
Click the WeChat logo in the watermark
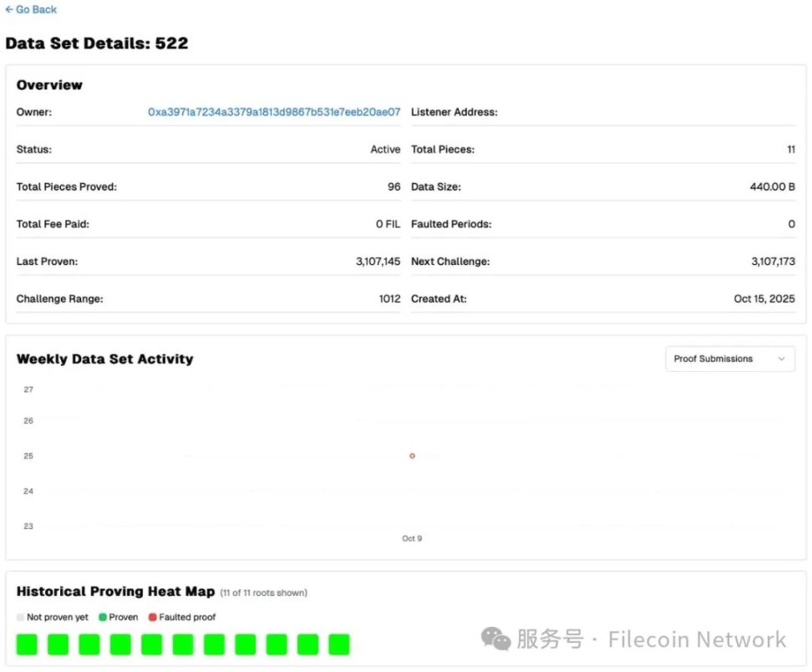(x=495, y=640)
